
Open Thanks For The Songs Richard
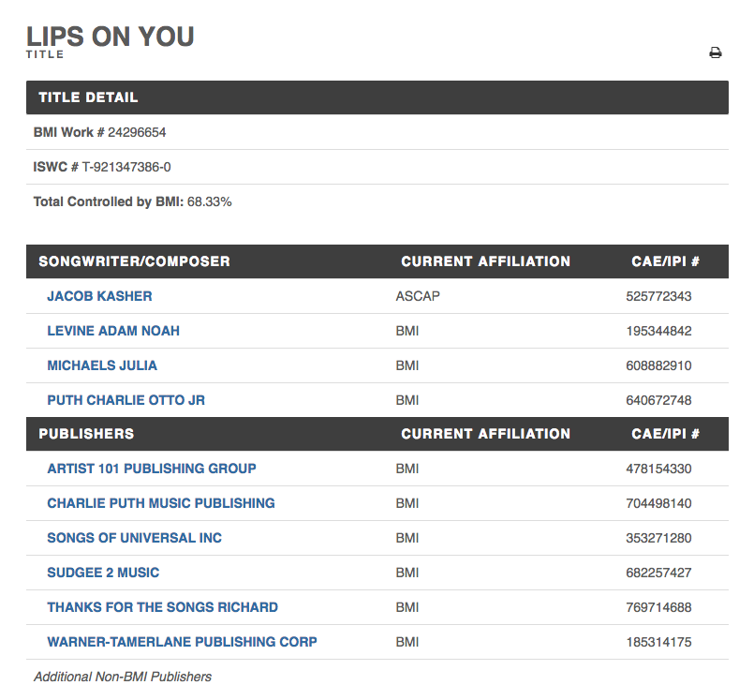pyautogui.click(x=162, y=607)
